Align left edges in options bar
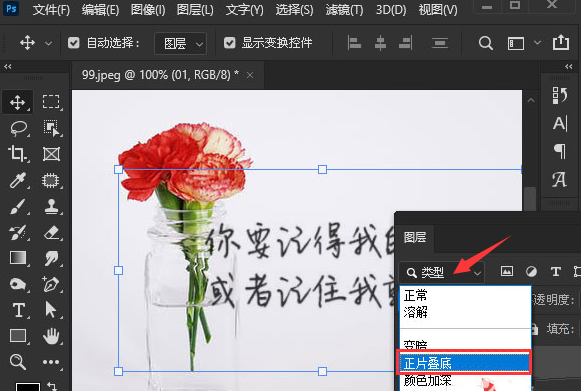 pyautogui.click(x=354, y=43)
